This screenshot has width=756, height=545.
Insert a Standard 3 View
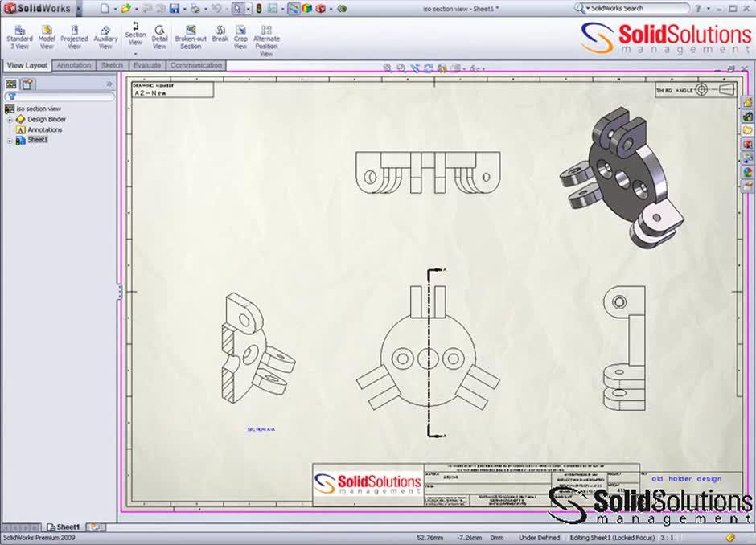coord(18,35)
